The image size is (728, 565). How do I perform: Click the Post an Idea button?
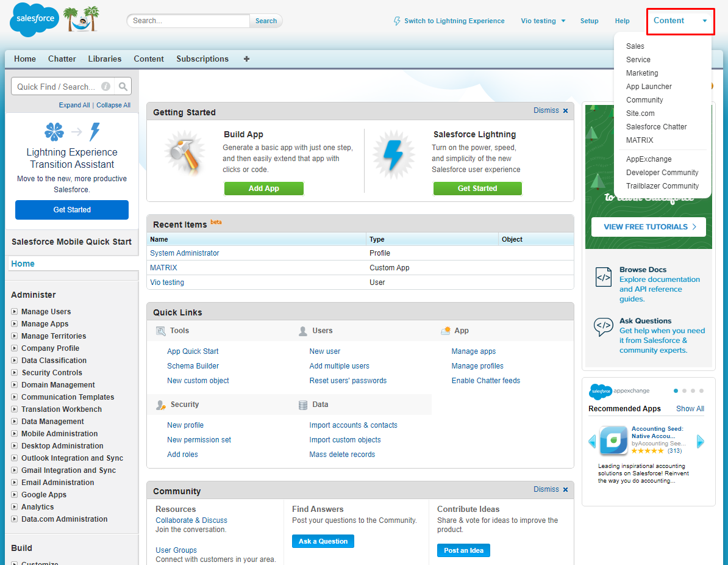pos(463,550)
